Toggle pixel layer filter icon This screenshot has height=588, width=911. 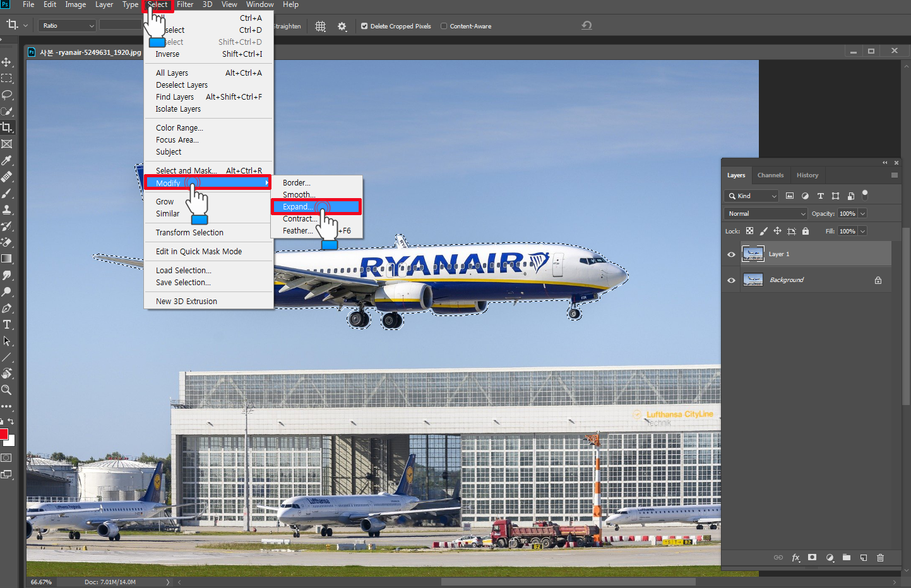pos(790,196)
